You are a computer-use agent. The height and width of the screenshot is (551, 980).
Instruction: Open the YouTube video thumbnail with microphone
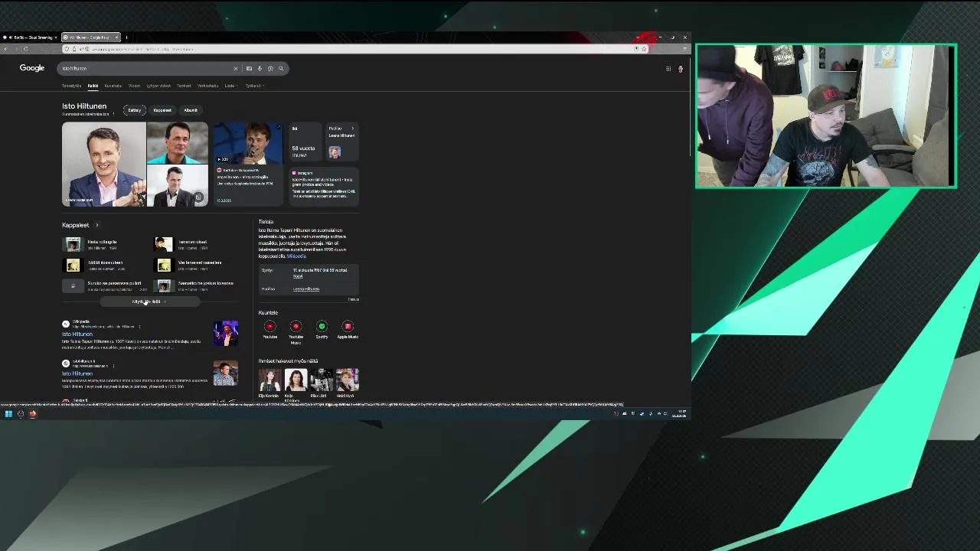248,143
